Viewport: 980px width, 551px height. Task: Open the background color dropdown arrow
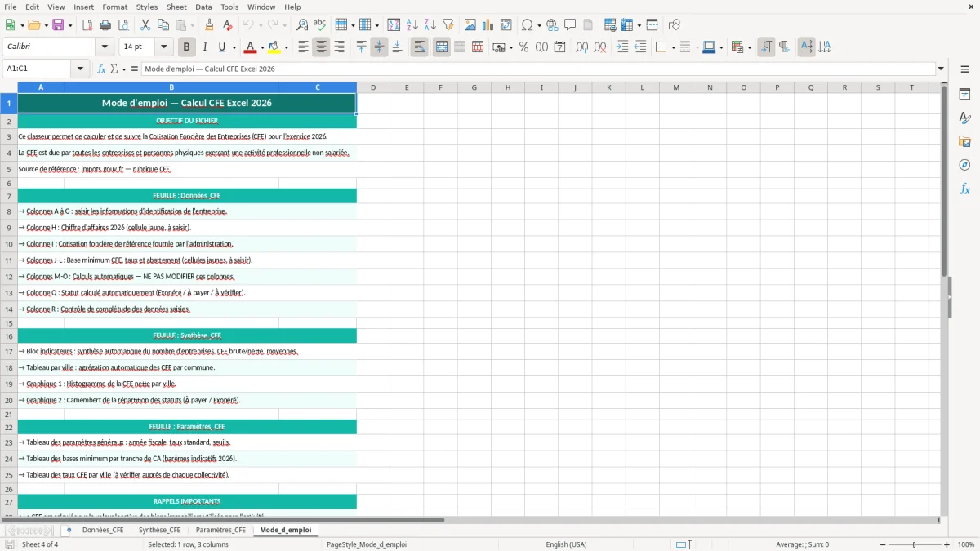coord(286,47)
